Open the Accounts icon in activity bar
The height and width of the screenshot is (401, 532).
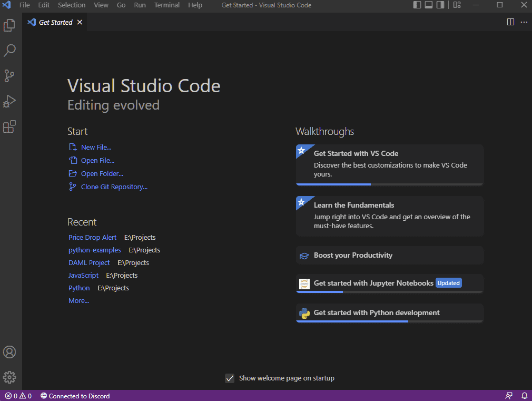(9, 352)
